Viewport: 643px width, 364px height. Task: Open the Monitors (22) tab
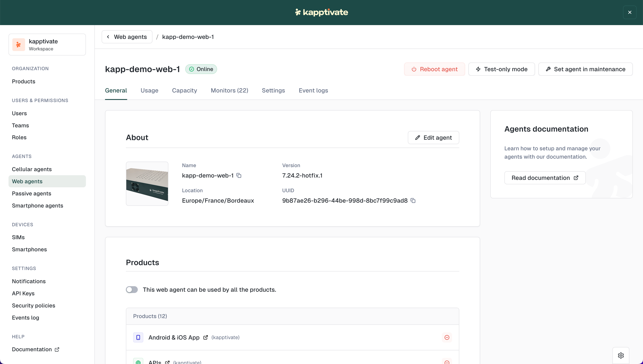coord(229,91)
